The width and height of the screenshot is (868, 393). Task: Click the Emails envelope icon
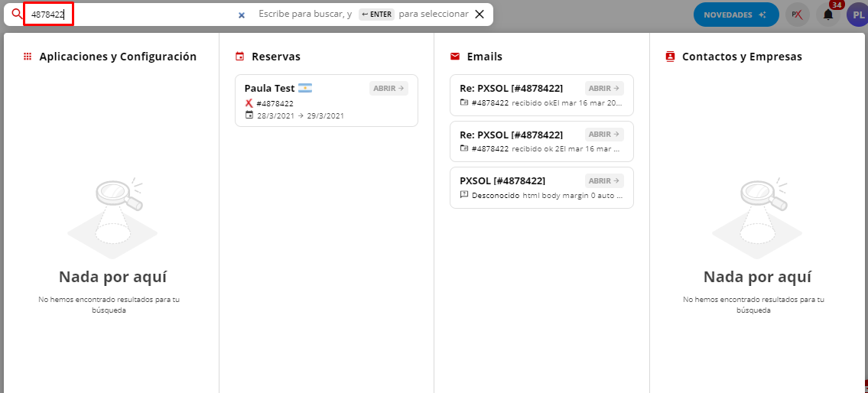point(455,57)
